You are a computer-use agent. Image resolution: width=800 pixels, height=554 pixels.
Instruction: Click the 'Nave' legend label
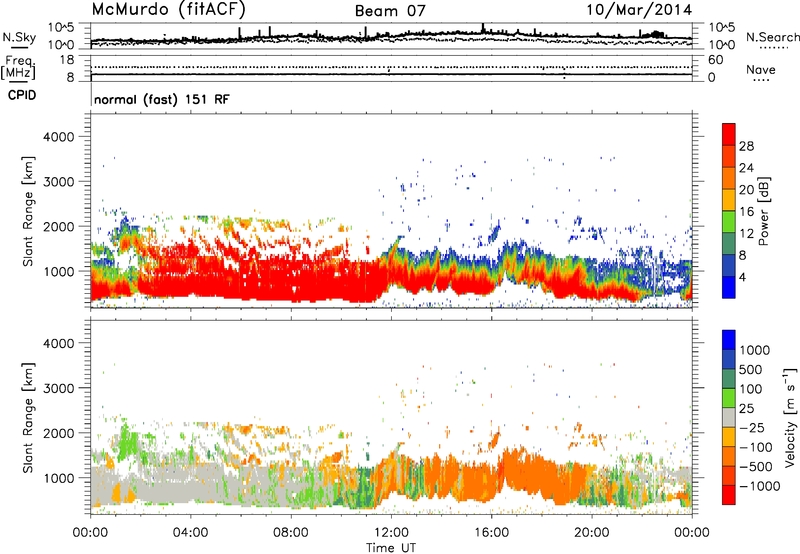coord(761,70)
